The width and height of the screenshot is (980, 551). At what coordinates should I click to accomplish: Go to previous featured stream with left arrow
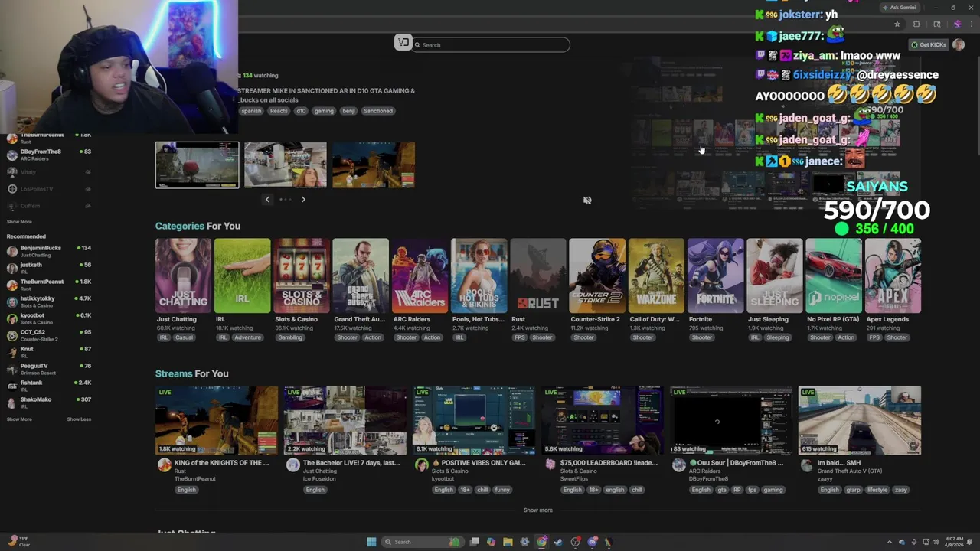(267, 199)
